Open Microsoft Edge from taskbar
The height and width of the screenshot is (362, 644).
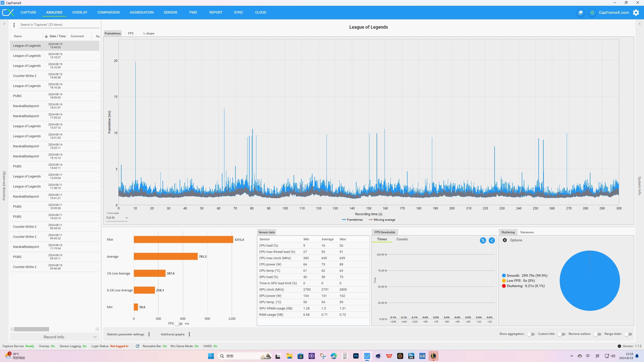(334, 356)
